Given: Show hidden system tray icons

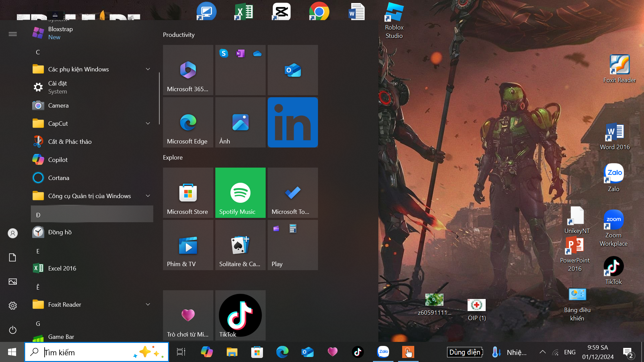Looking at the screenshot, I should point(542,352).
